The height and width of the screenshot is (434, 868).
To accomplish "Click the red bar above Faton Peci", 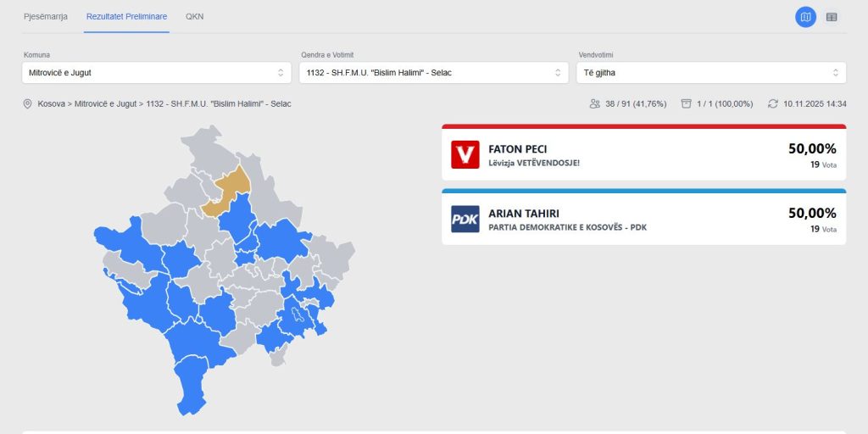I will (643, 126).
